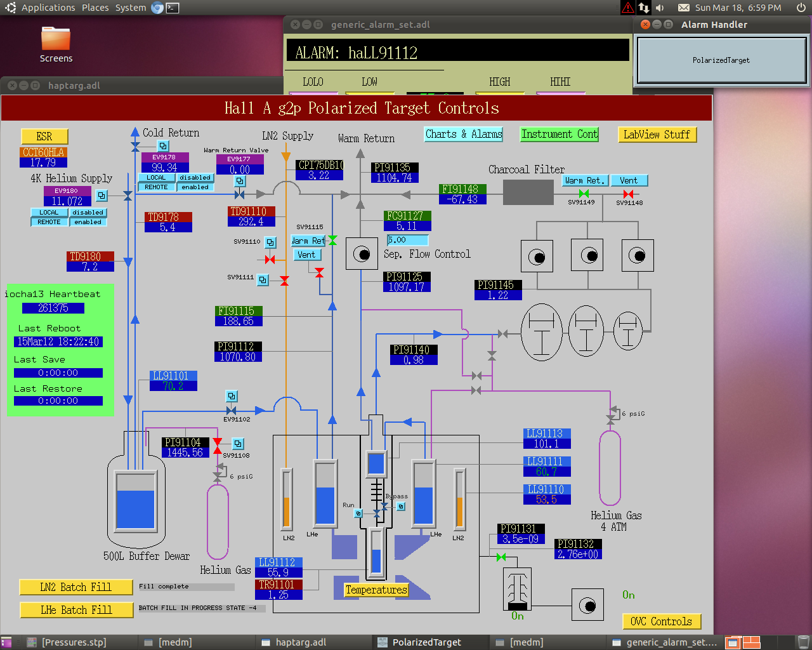Open the related display icon beside SV91108

[238, 444]
